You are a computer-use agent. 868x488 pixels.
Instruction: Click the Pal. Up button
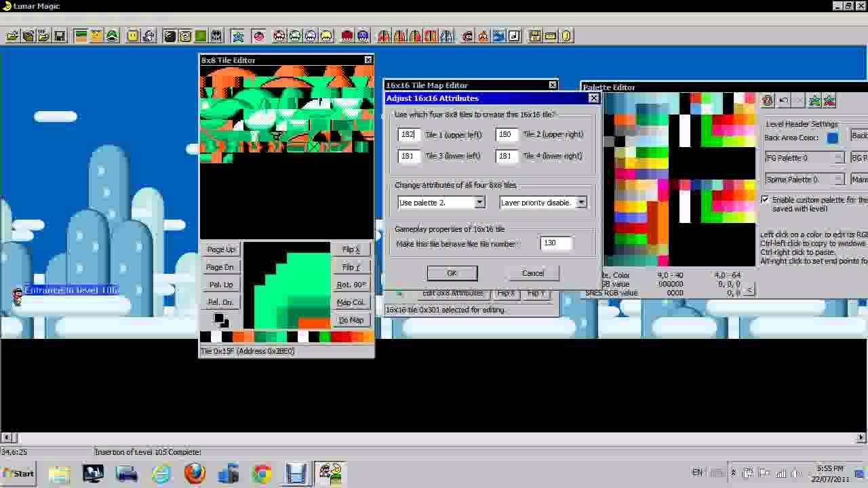(220, 285)
